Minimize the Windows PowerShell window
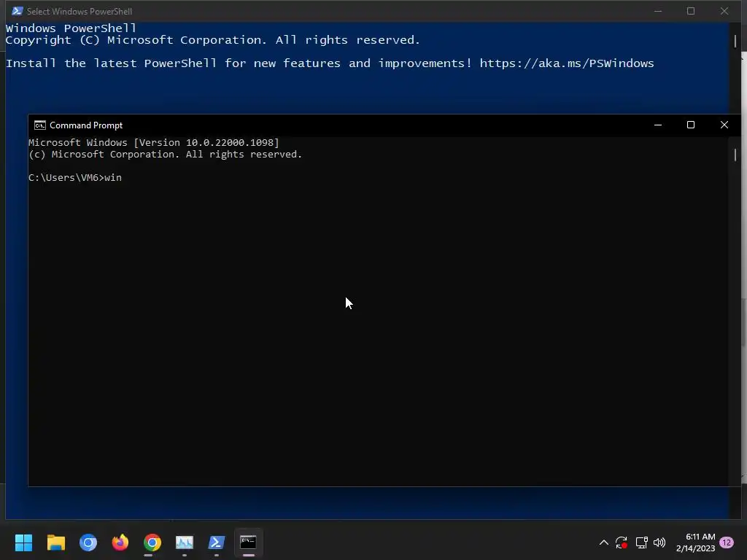The image size is (747, 560). (x=658, y=11)
